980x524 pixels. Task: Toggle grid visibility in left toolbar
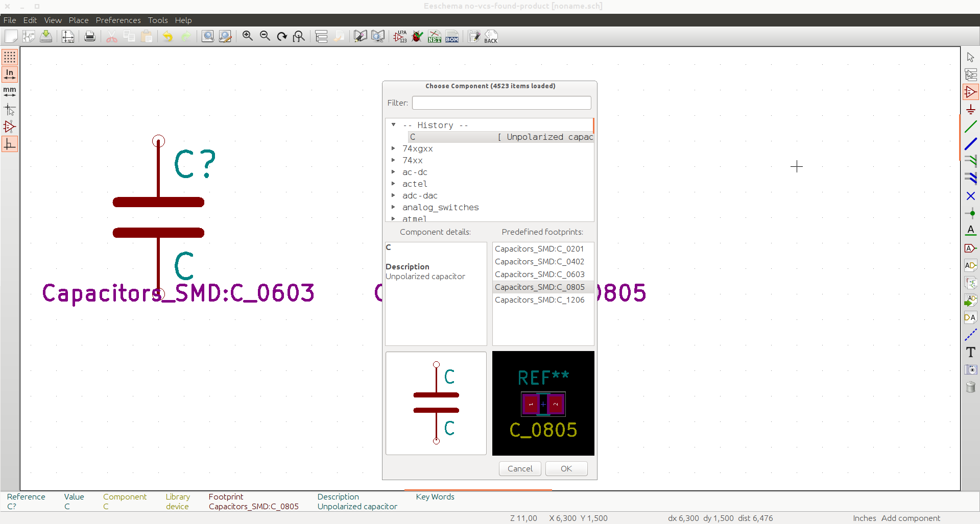pyautogui.click(x=10, y=57)
